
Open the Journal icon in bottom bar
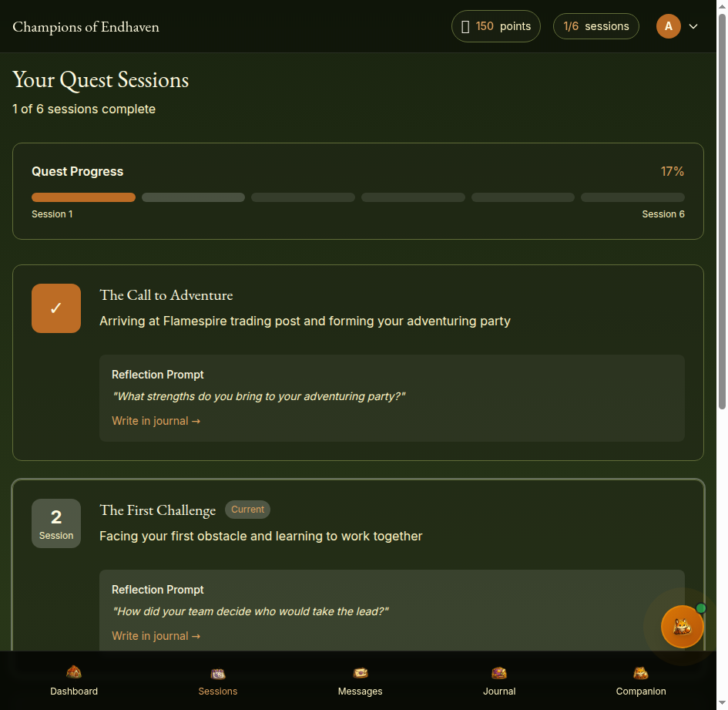[x=499, y=672]
